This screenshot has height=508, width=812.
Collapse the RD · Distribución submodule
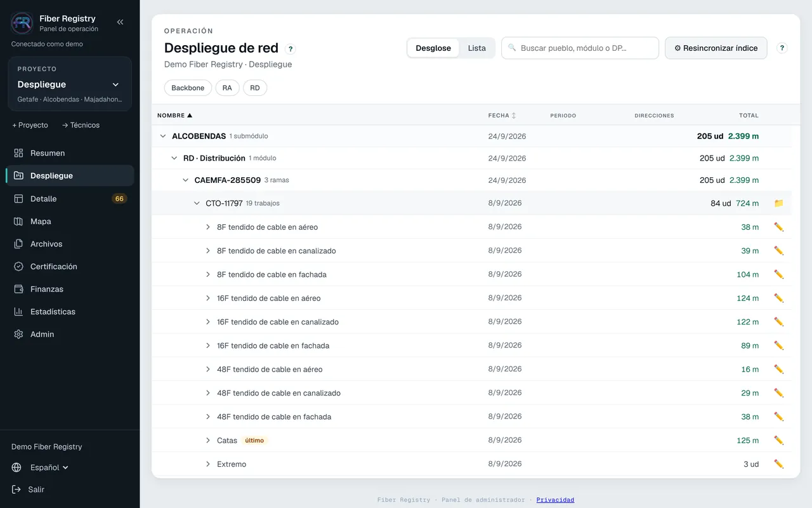pos(174,158)
